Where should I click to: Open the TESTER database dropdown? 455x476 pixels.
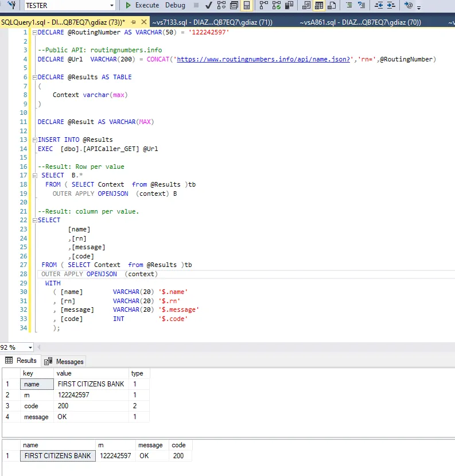(x=112, y=6)
